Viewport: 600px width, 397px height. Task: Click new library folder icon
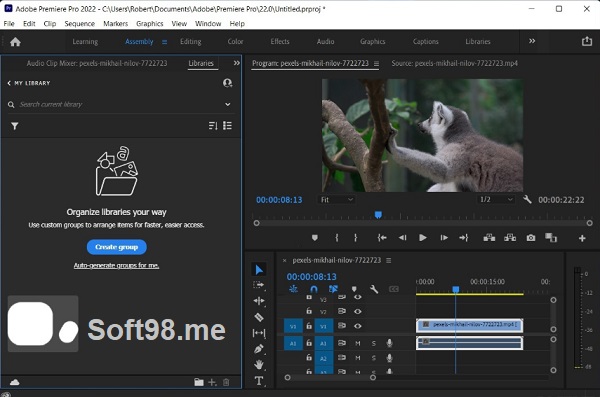click(x=199, y=382)
